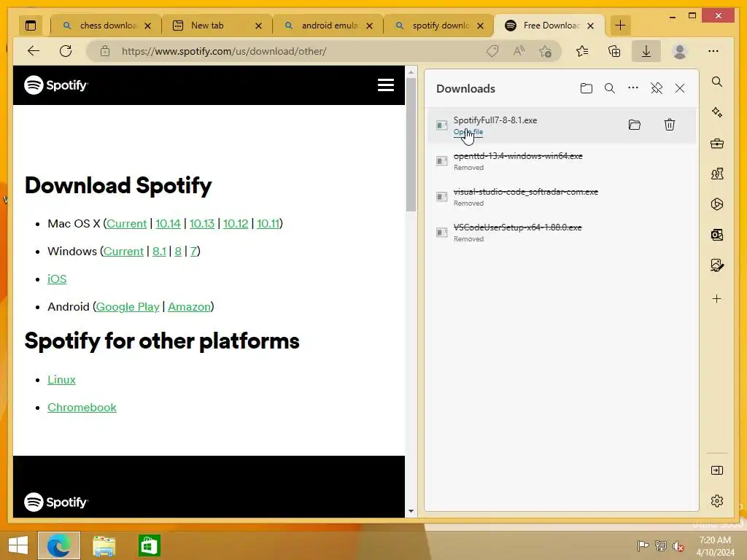Toggle the Downloads toolbar button
Image resolution: width=747 pixels, height=560 pixels.
[x=646, y=51]
